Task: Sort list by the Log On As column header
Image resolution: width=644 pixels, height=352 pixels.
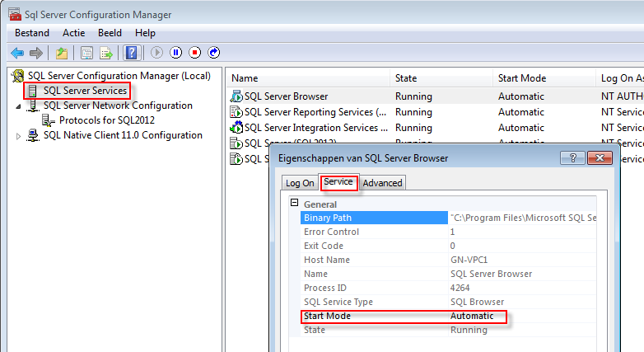Action: coord(620,78)
